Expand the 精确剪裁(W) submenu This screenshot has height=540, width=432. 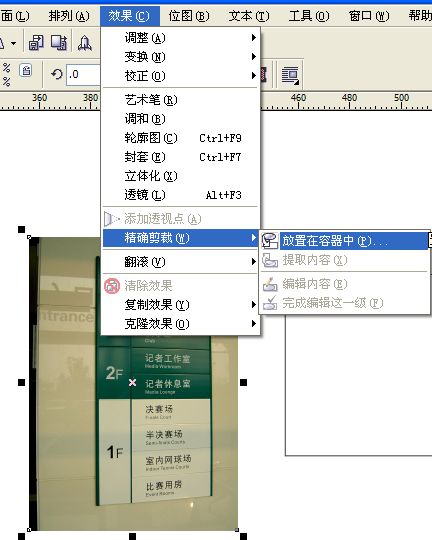coord(181,238)
